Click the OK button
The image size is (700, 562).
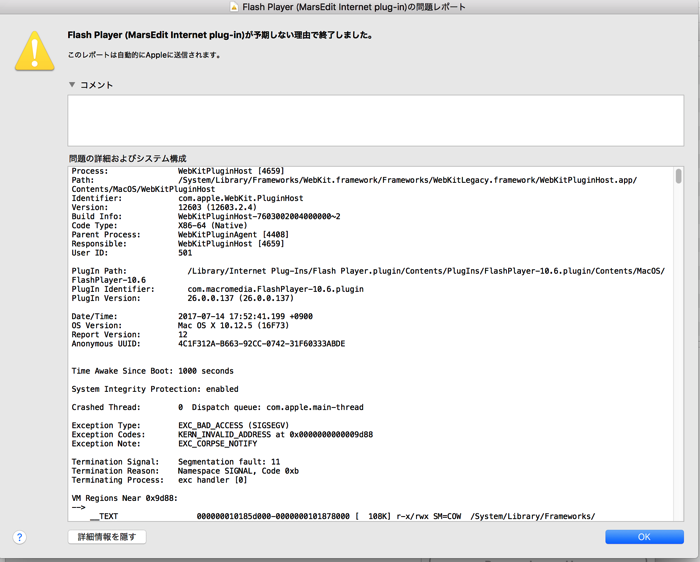tap(644, 537)
